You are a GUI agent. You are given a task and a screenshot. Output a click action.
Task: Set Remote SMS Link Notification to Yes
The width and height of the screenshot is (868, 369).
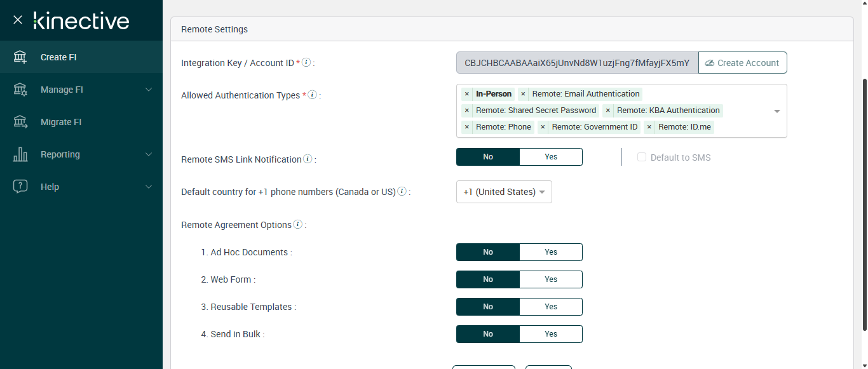[550, 157]
